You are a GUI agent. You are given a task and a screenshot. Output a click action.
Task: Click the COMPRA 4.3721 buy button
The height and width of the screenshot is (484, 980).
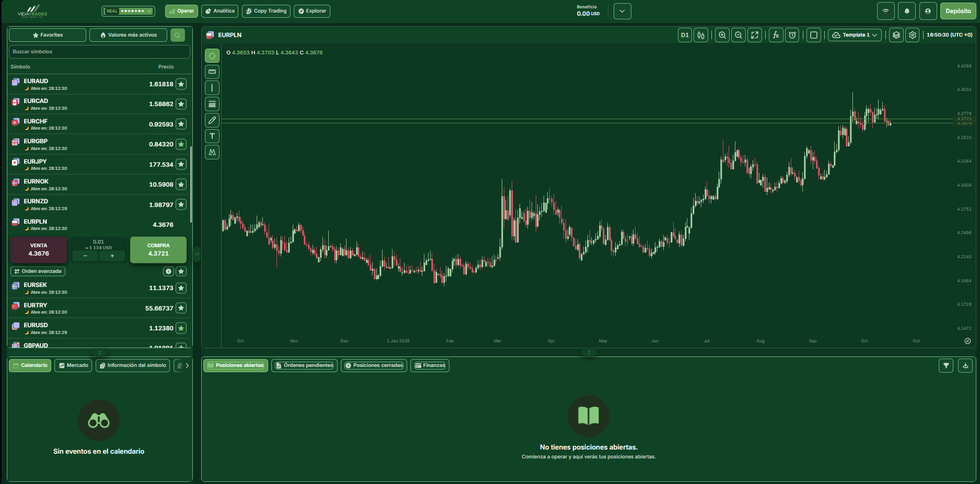click(158, 250)
